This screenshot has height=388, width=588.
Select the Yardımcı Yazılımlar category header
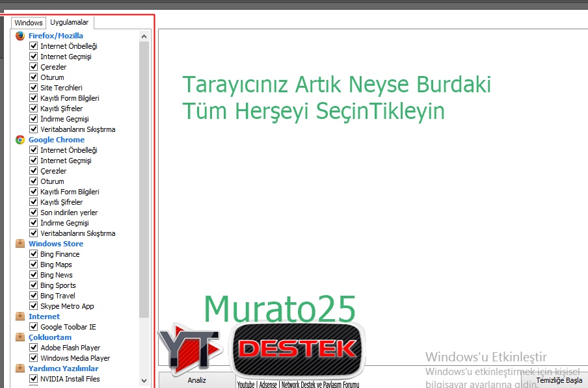tap(63, 369)
